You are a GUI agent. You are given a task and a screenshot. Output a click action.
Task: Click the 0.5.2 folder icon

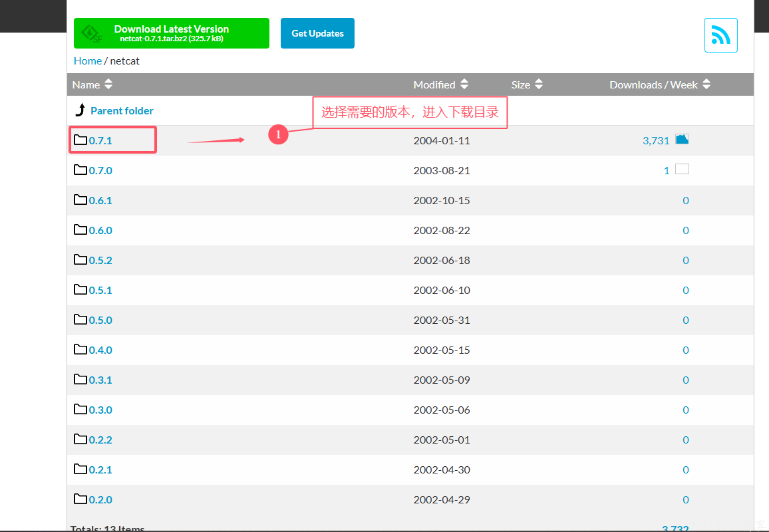tap(80, 260)
